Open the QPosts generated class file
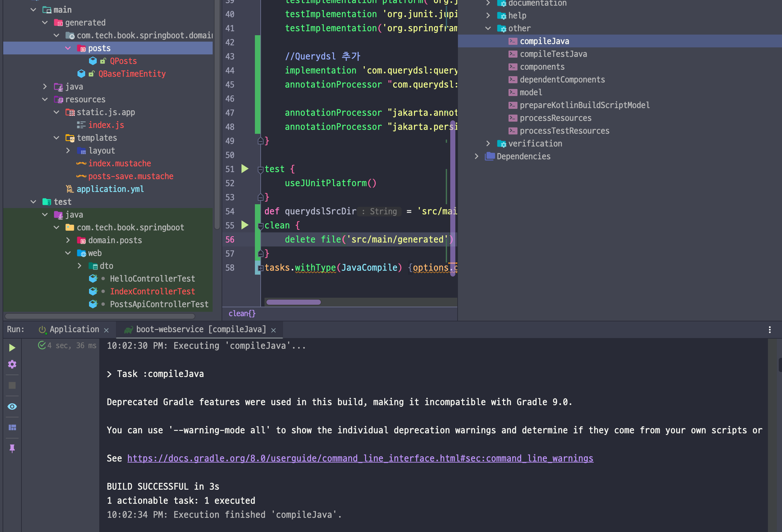This screenshot has width=782, height=532. point(123,61)
